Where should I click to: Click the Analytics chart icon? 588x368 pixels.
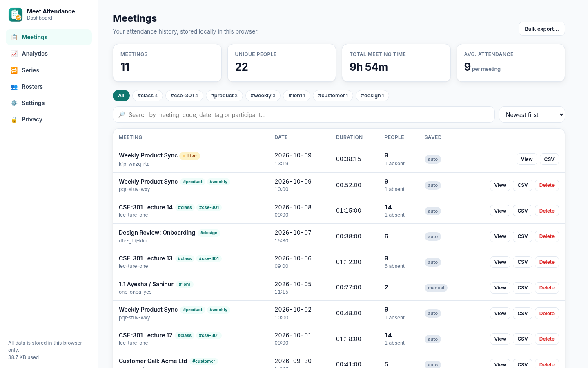[x=14, y=54]
